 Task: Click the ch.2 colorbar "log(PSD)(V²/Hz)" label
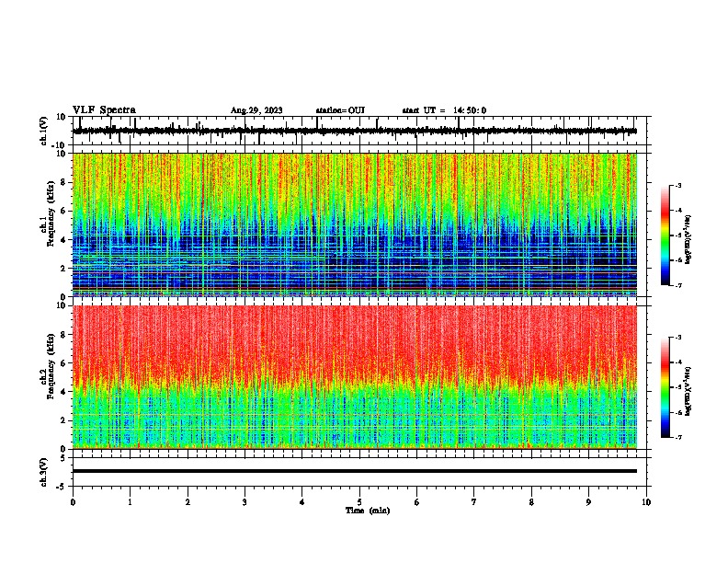(x=688, y=391)
